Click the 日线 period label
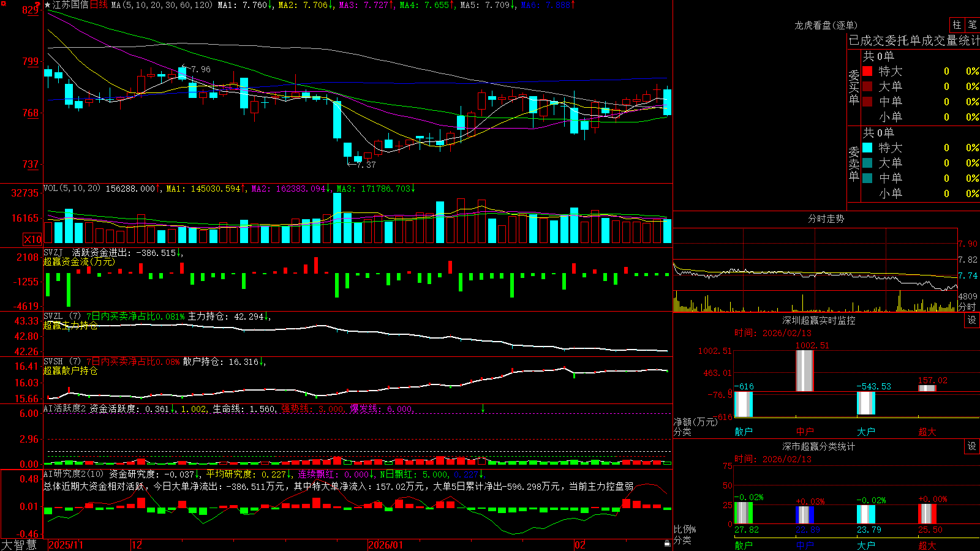 (99, 5)
